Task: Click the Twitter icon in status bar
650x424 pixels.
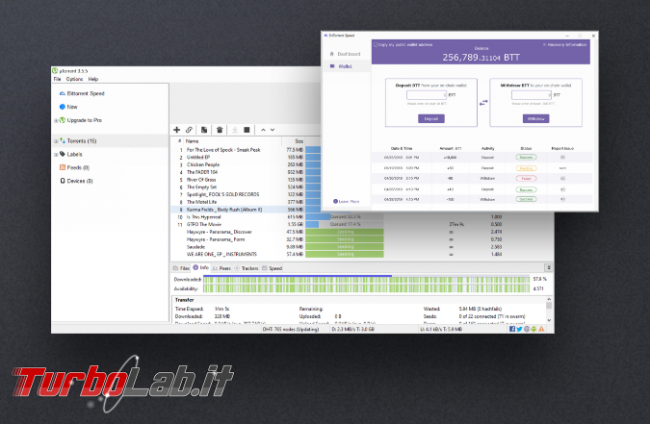Action: [x=519, y=329]
